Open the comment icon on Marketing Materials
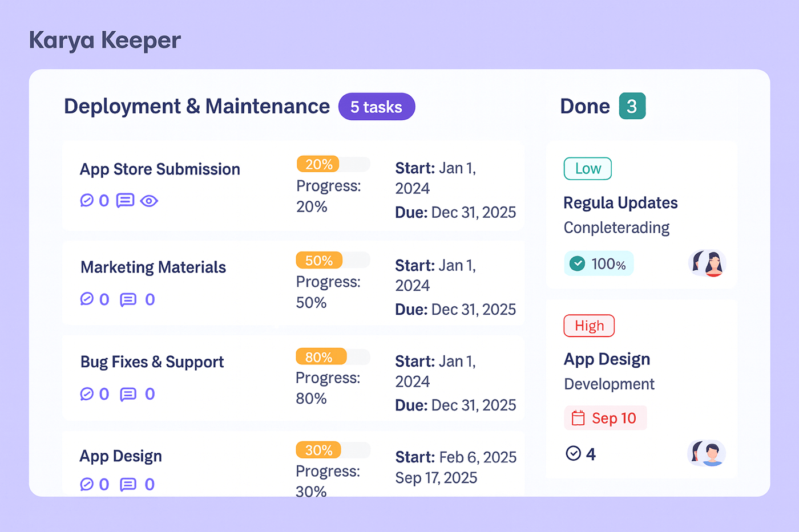799x532 pixels. coord(128,299)
